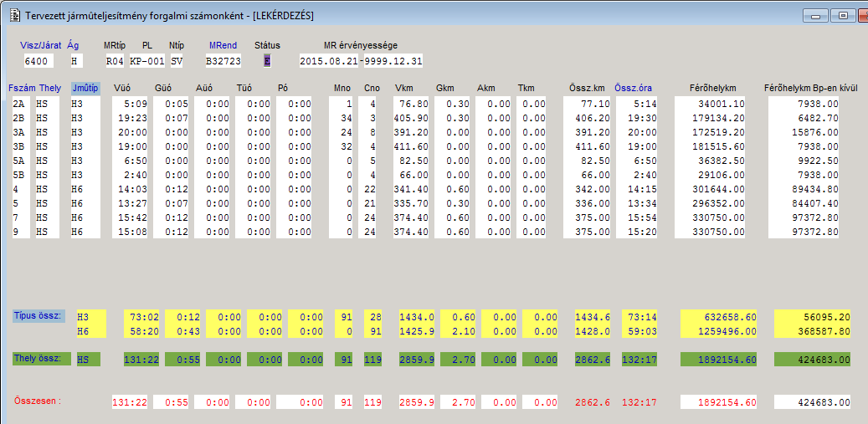Click Bp-en kívül value 89434.80
This screenshot has width=868, height=424.
click(803, 190)
